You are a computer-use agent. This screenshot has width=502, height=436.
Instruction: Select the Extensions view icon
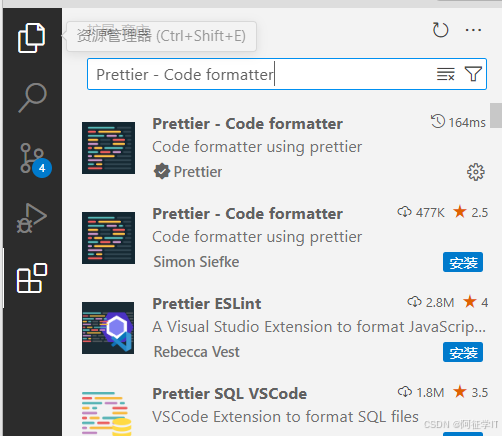tap(32, 278)
